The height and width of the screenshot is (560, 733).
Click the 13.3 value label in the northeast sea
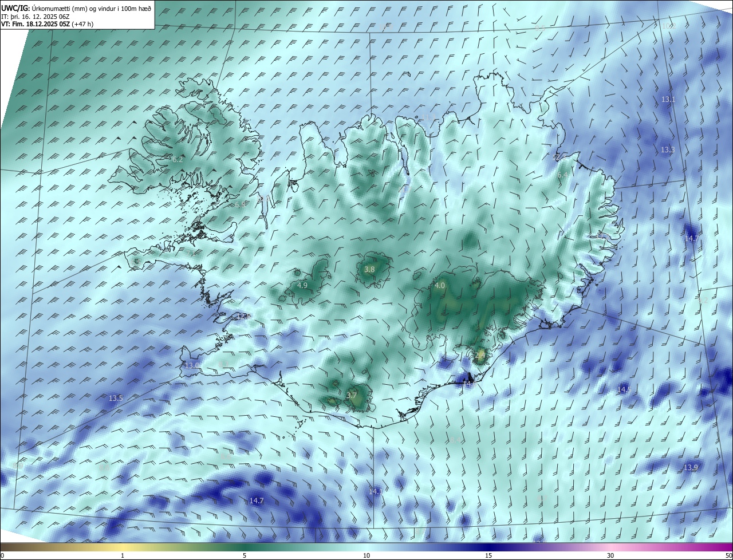point(668,149)
